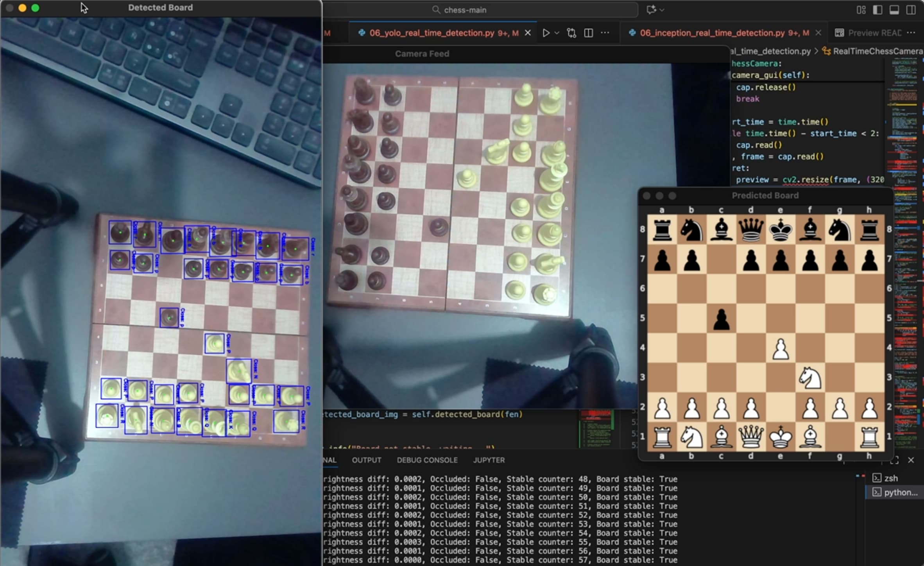Viewport: 924px width, 566px height.
Task: Open the Preview README tab
Action: pos(874,33)
